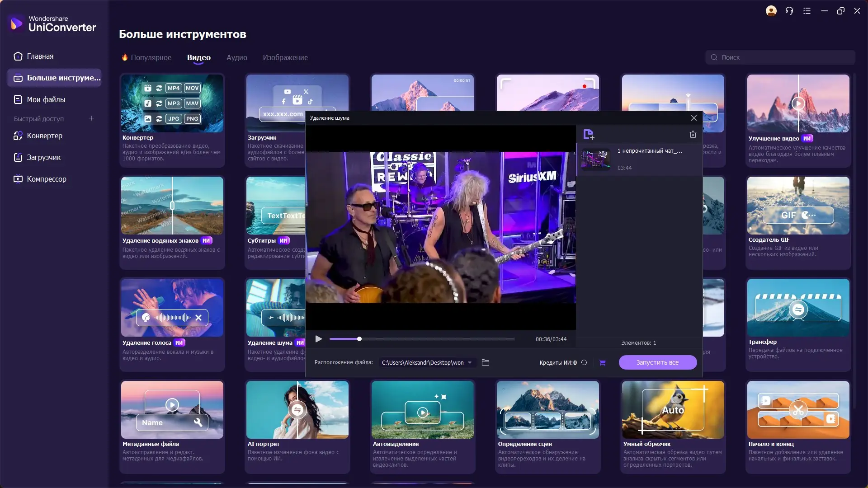This screenshot has height=488, width=868.
Task: Select the video thumbnail in the file list
Action: (595, 160)
